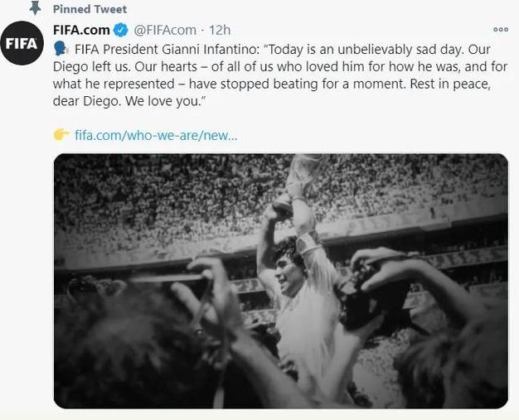Click the pin icon above the tweet
This screenshot has width=519, height=420.
[x=34, y=8]
